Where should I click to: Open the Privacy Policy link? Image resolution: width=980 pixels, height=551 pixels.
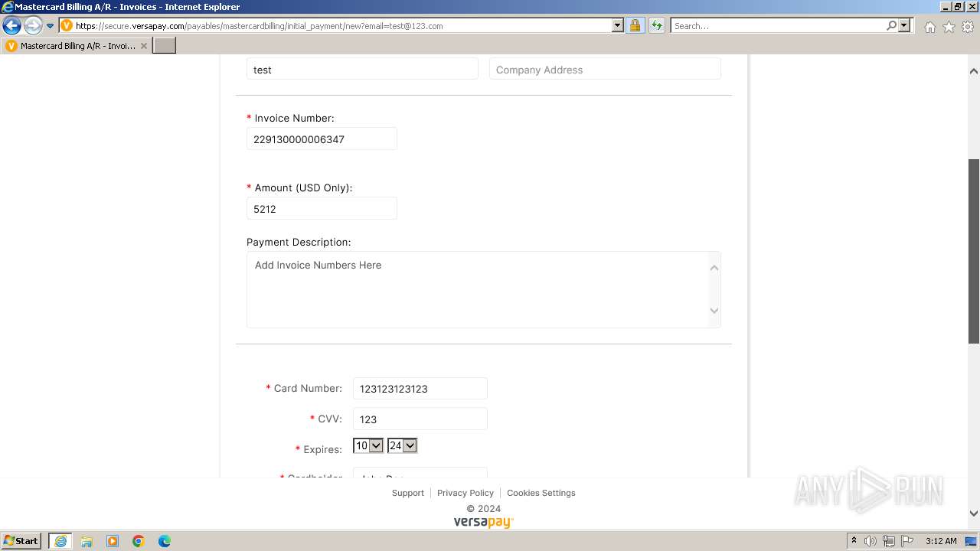click(x=465, y=493)
